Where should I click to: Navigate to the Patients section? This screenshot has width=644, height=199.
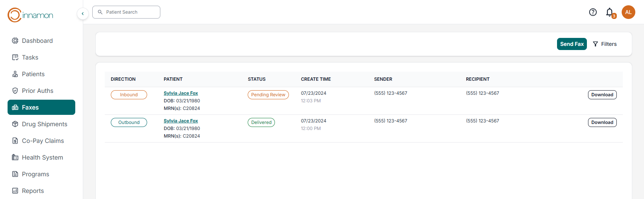pyautogui.click(x=33, y=74)
